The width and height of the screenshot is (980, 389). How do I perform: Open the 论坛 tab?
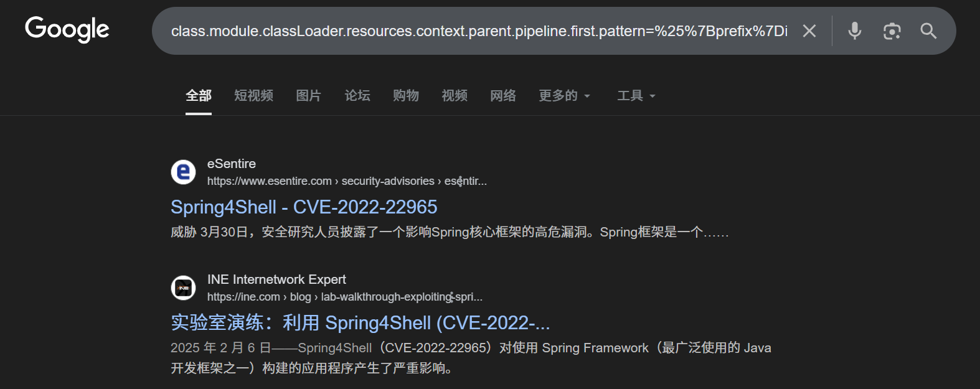(357, 95)
